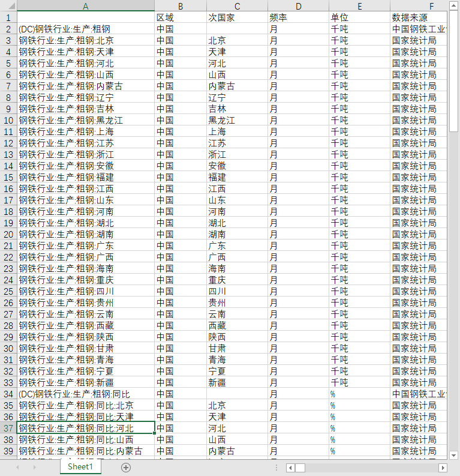Click the next sheet navigation arrow
Image resolution: width=460 pixels, height=476 pixels.
pos(35,468)
